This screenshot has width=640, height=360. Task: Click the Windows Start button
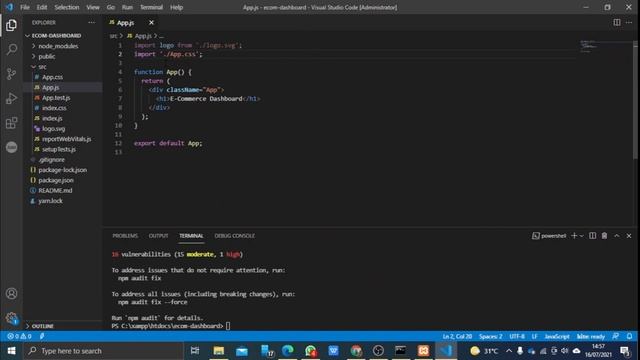coord(11,351)
